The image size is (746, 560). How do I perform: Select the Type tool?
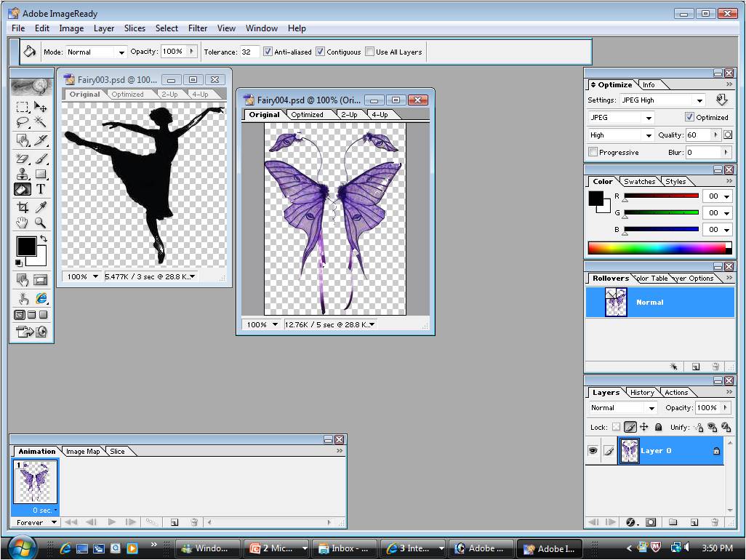pyautogui.click(x=41, y=189)
